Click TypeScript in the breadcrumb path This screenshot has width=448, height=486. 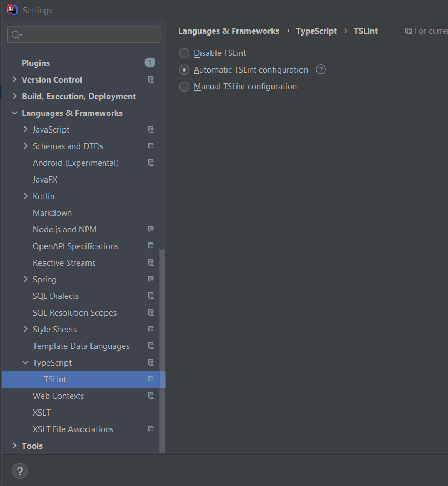316,31
